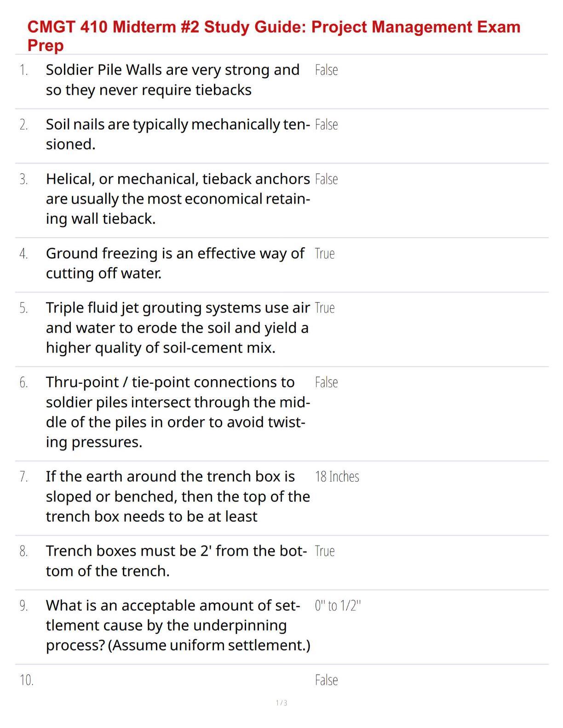Click the '18 Inches' answer

[x=337, y=476]
